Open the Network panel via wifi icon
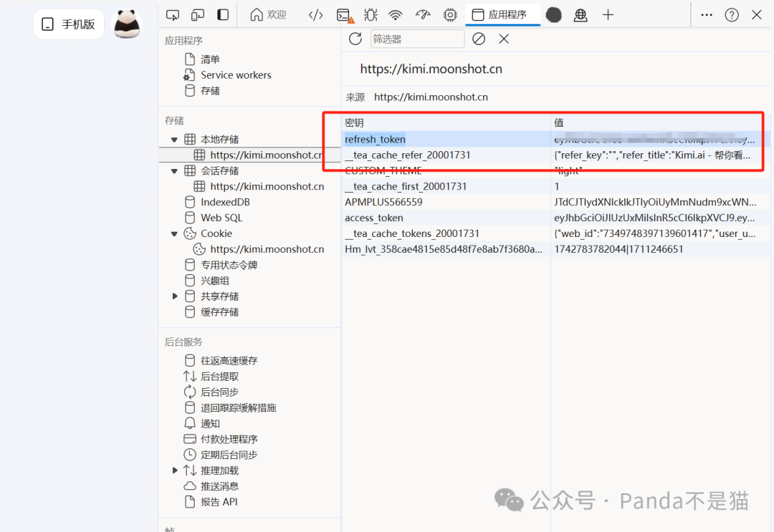 tap(395, 14)
